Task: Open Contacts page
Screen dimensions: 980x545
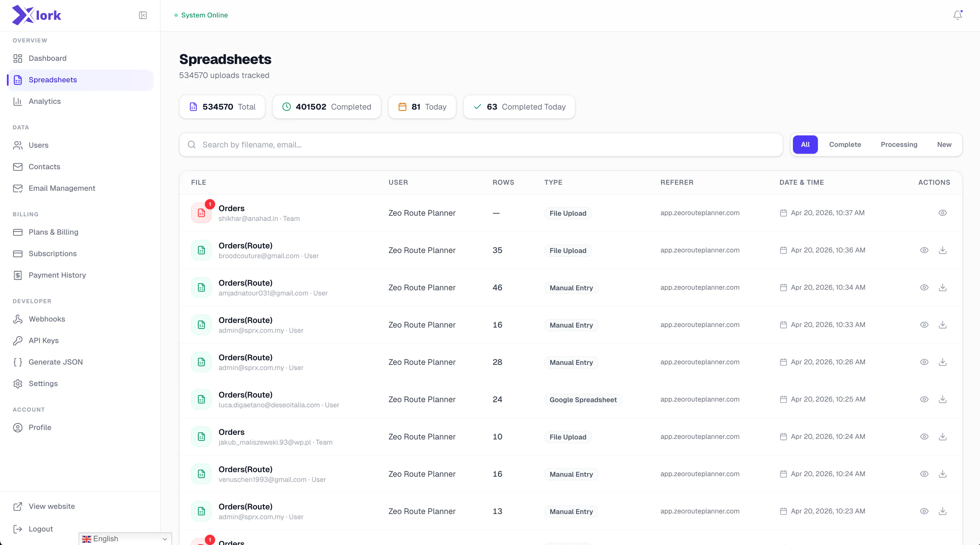Action: click(80, 167)
